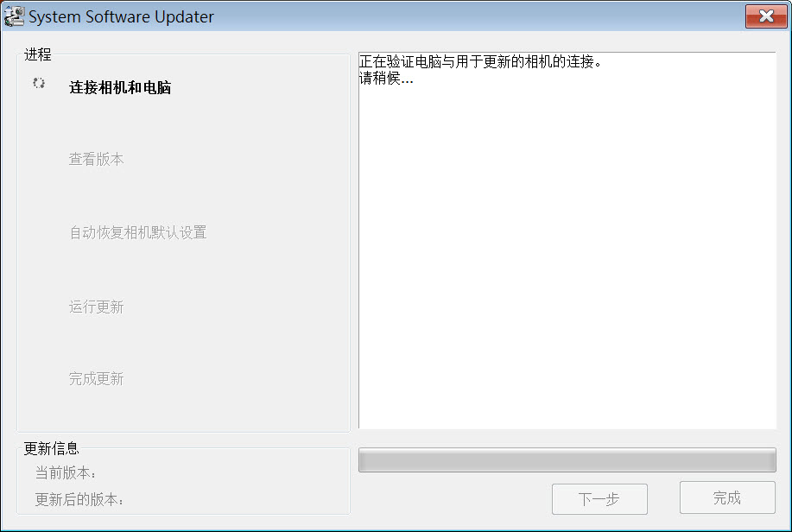Click the 更新信息 group heading
Viewport: 792px width, 532px height.
[x=52, y=448]
